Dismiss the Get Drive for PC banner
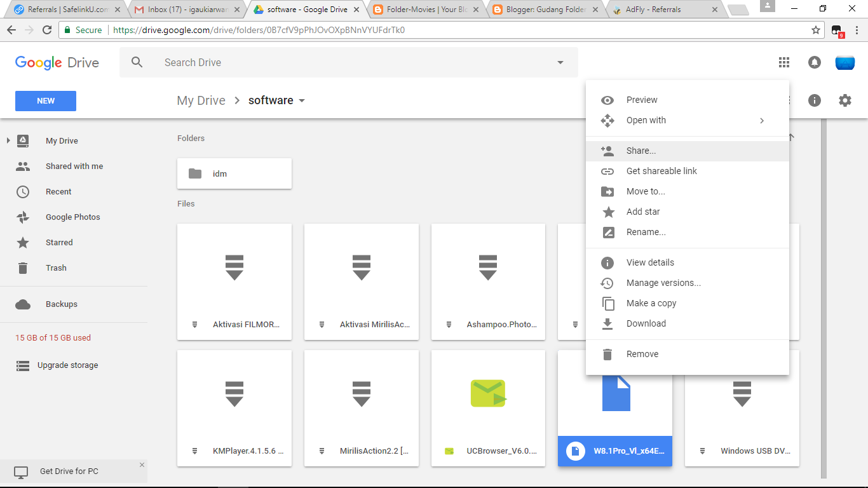The height and width of the screenshot is (488, 868). pos(142,465)
